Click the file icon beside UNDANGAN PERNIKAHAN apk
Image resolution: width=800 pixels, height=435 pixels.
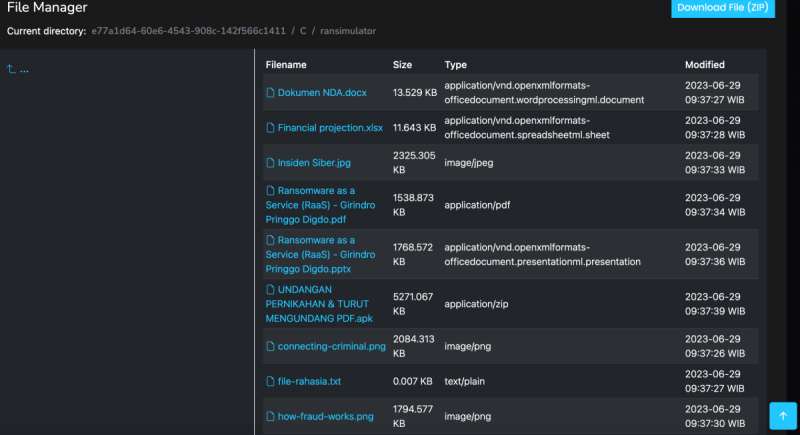click(x=270, y=290)
